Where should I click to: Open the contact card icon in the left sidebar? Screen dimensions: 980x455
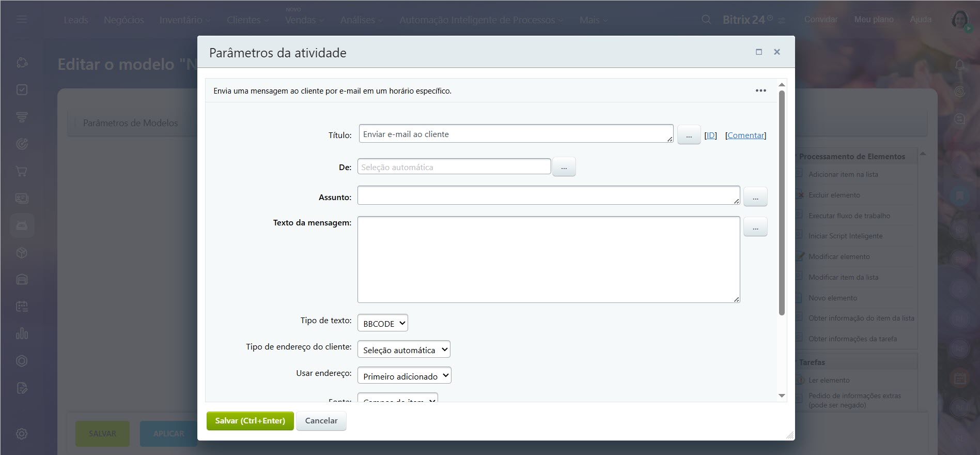(x=22, y=198)
